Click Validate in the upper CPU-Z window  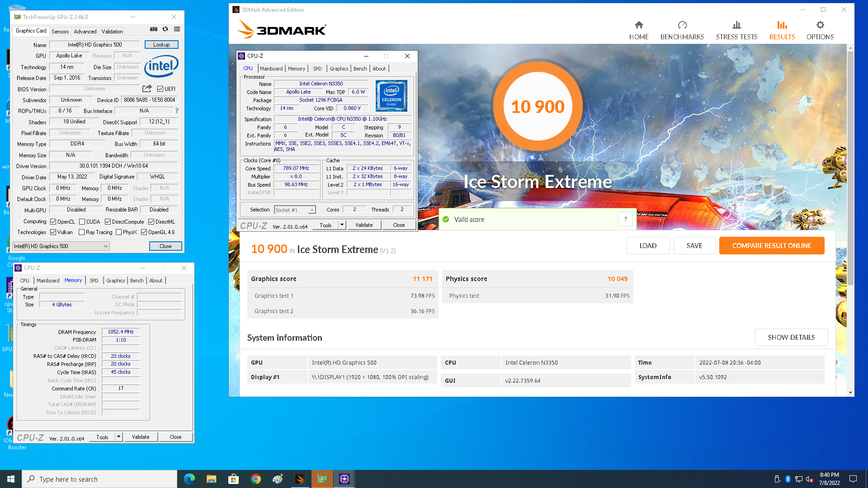click(x=364, y=225)
